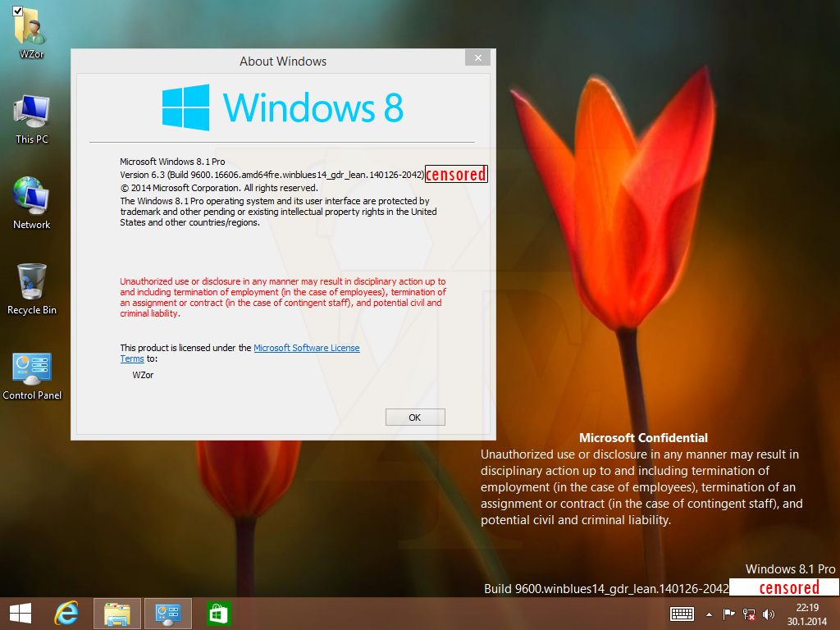Image resolution: width=840 pixels, height=630 pixels.
Task: Open the touch keyboard tray icon
Action: point(682,614)
